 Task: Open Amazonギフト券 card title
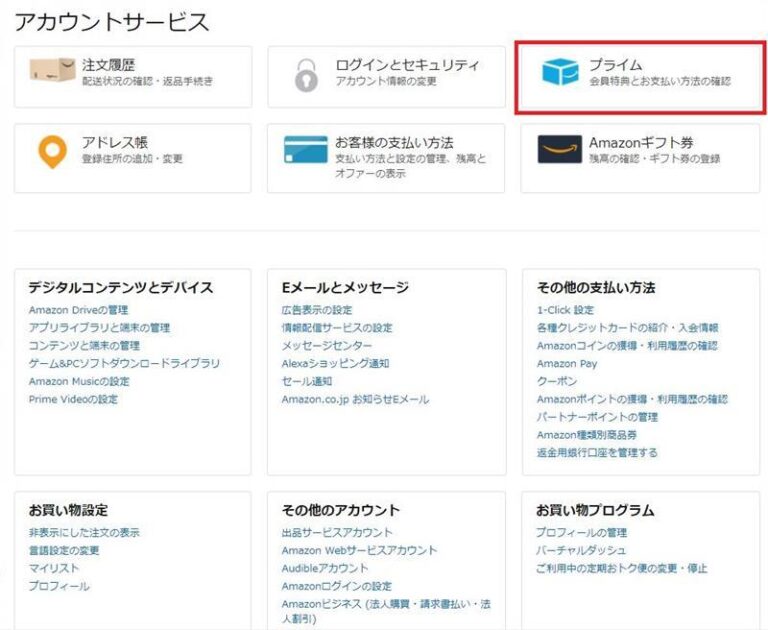click(x=641, y=143)
